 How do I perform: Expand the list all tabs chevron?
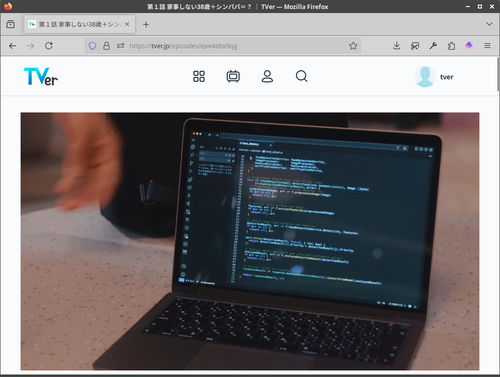(x=489, y=24)
